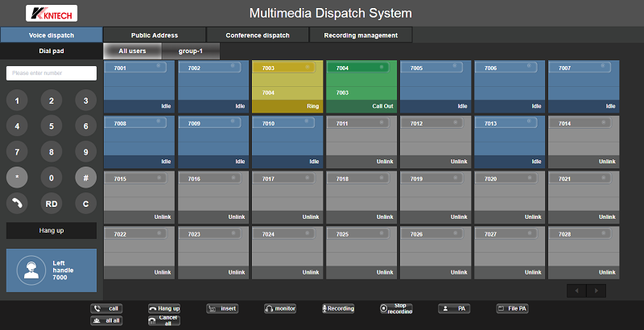
Task: Click the PA broadcast button
Action: click(x=454, y=308)
